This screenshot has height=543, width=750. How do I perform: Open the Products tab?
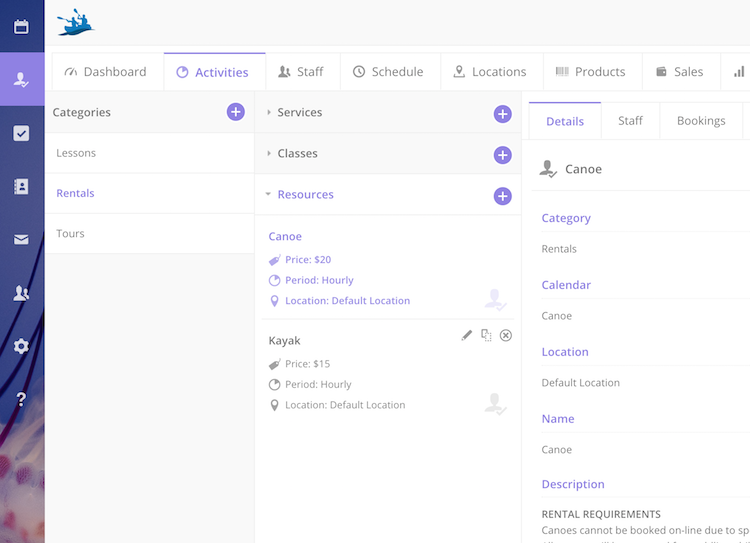coord(593,72)
